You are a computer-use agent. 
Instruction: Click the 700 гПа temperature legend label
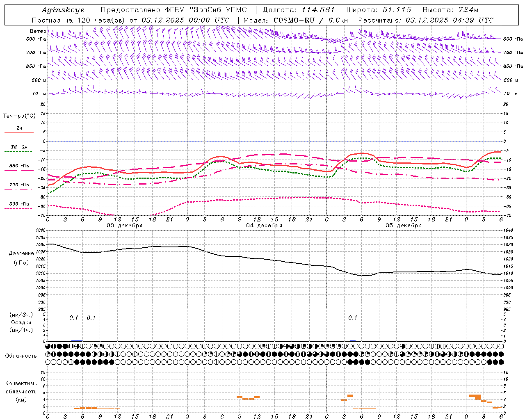coord(19,185)
